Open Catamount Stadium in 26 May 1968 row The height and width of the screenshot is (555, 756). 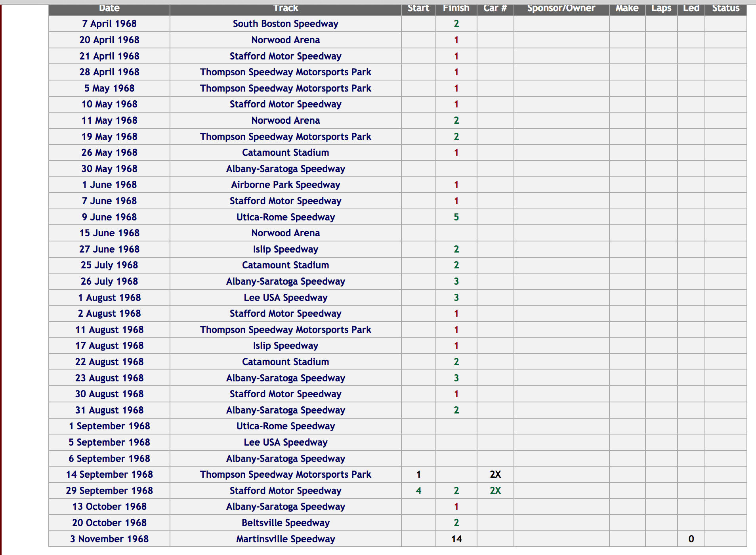285,153
